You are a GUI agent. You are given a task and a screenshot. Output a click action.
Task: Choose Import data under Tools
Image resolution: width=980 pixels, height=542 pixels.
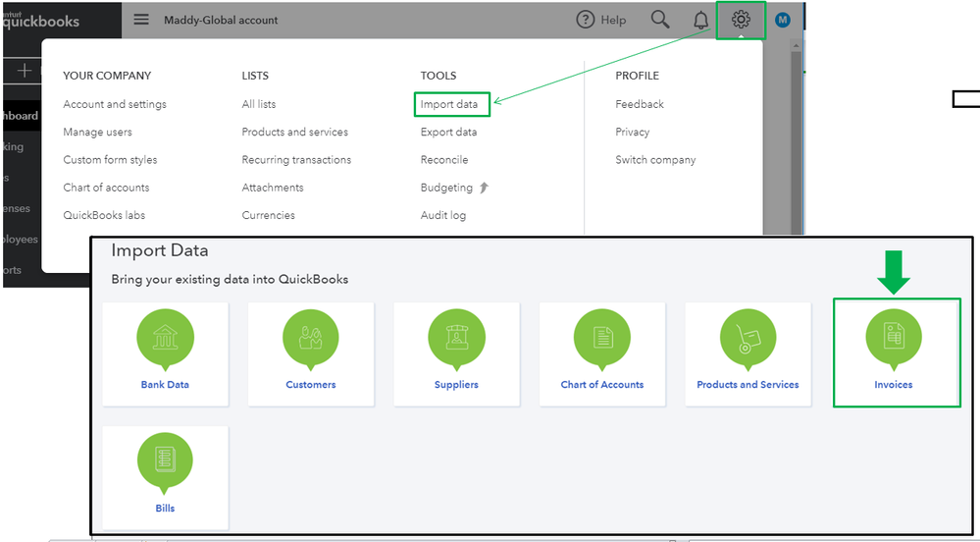448,104
